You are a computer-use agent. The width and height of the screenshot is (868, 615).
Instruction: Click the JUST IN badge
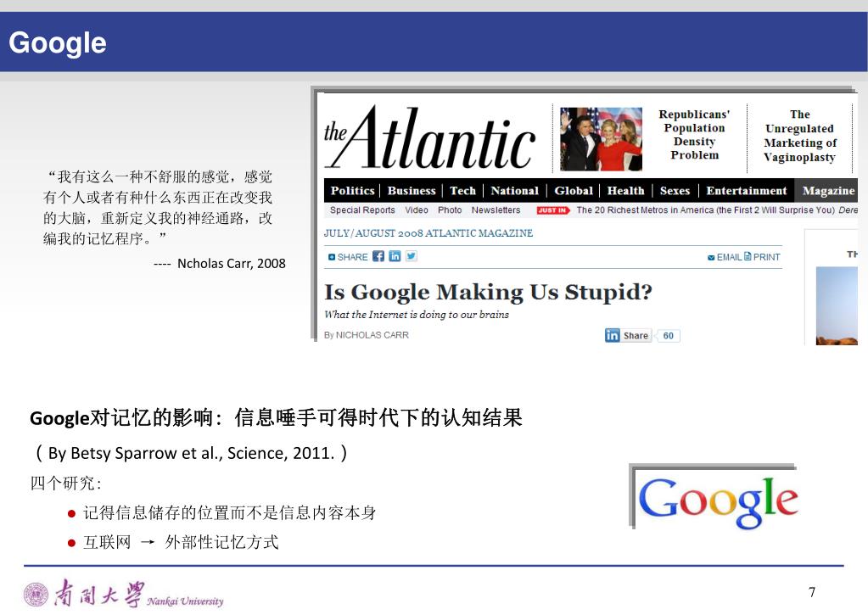pyautogui.click(x=553, y=210)
